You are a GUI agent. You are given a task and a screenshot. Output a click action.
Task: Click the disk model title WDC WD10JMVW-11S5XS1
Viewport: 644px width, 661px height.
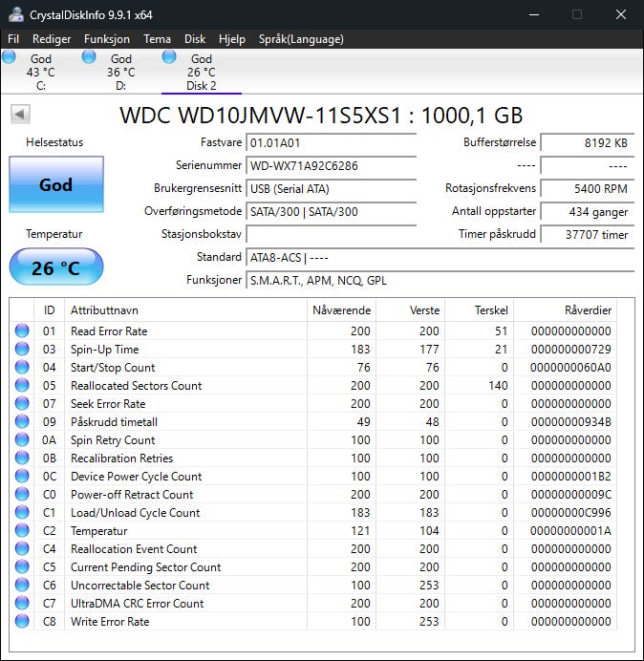(260, 115)
